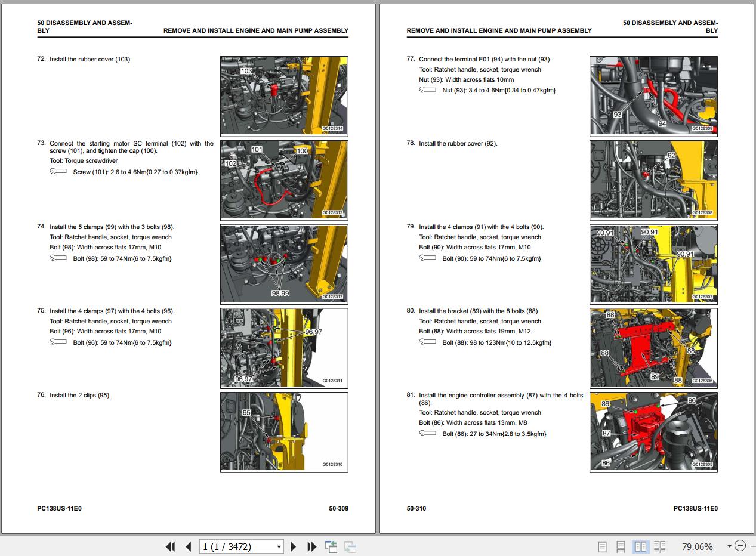The width and height of the screenshot is (756, 556).
Task: Click the 79.06% zoom value
Action: click(x=697, y=546)
